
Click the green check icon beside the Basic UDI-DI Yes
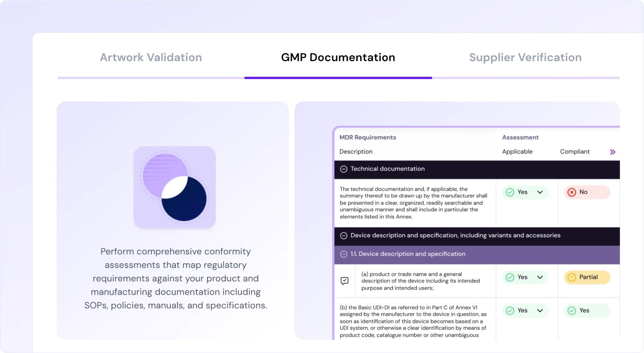coord(510,310)
